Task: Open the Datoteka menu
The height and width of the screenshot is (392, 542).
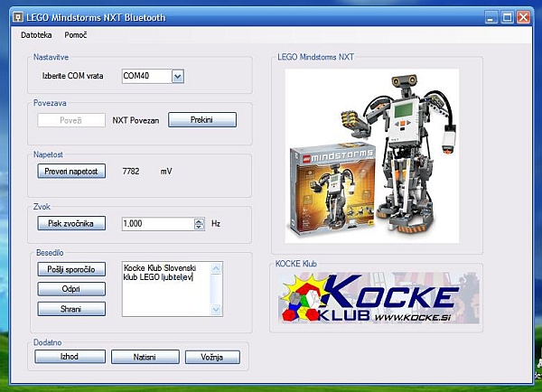Action: pos(36,35)
